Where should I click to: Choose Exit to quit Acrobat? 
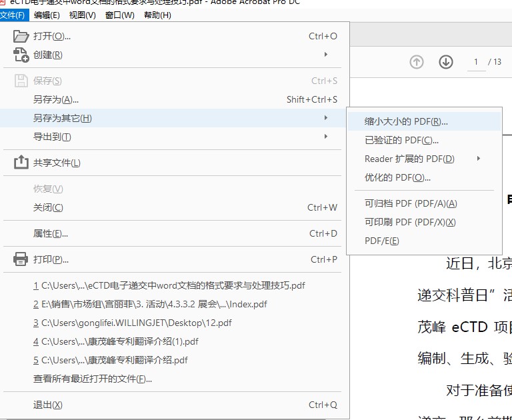click(48, 405)
